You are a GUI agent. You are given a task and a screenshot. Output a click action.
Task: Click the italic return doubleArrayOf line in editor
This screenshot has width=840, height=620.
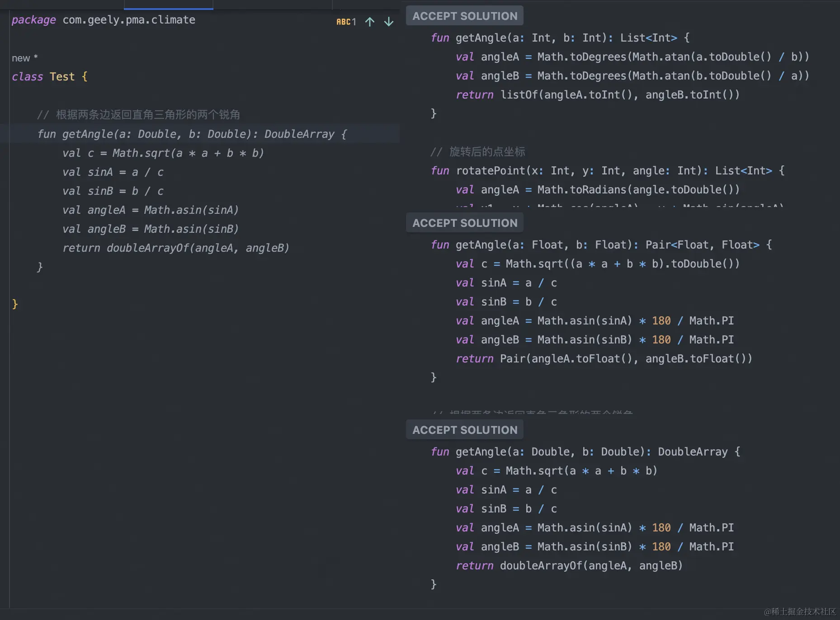175,248
